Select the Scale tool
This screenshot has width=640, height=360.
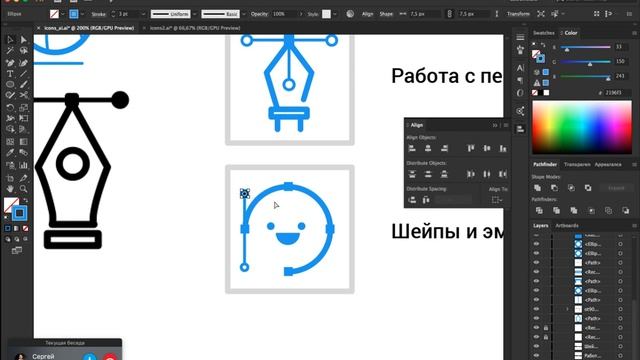pos(24,107)
